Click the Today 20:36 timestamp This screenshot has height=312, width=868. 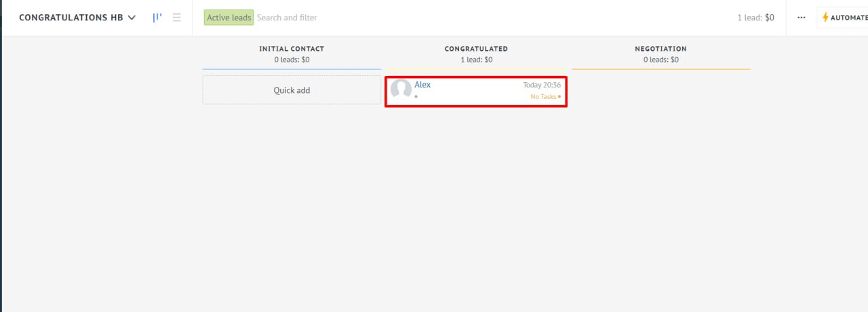tap(542, 85)
